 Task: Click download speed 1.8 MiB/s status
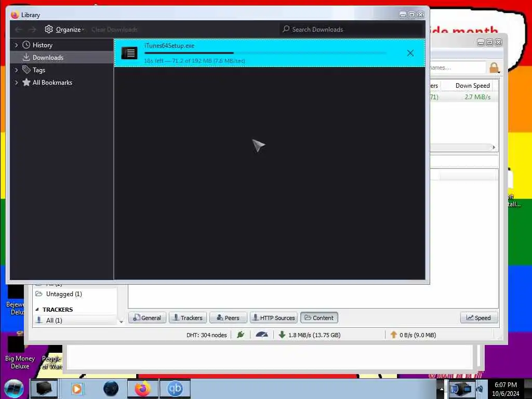pos(314,335)
